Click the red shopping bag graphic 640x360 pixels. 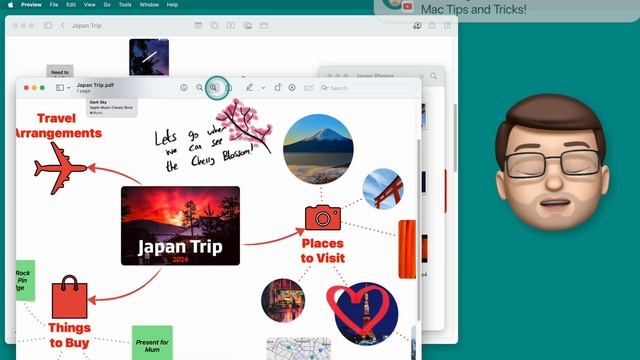point(69,297)
